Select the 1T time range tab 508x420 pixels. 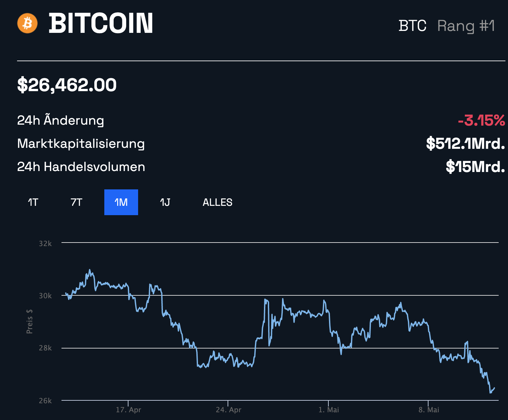coord(33,202)
